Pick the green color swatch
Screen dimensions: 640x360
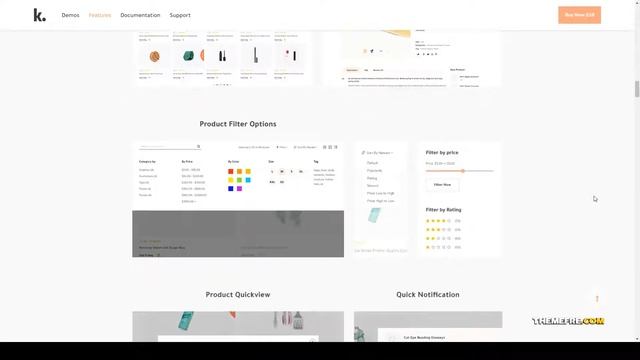[239, 180]
